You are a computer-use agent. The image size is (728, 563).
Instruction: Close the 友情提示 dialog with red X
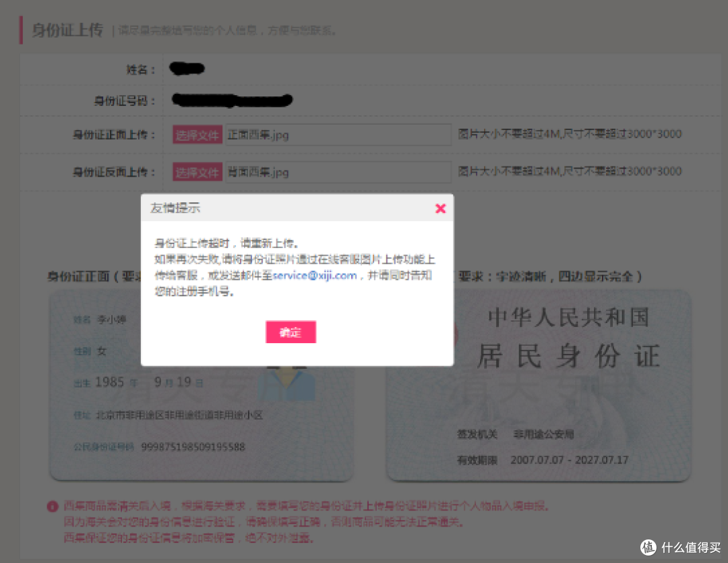(x=440, y=208)
